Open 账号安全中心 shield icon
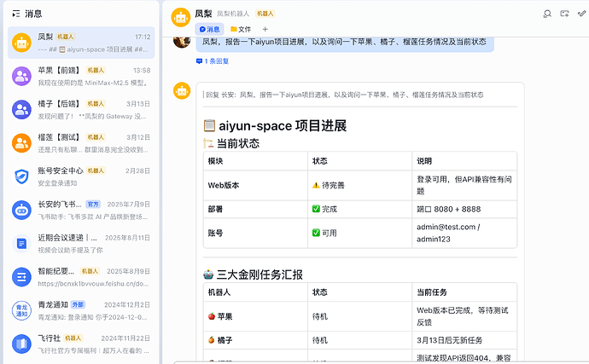 (21, 176)
